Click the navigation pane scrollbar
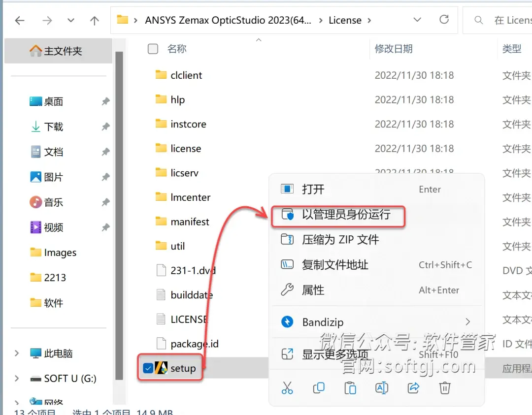 click(x=119, y=216)
